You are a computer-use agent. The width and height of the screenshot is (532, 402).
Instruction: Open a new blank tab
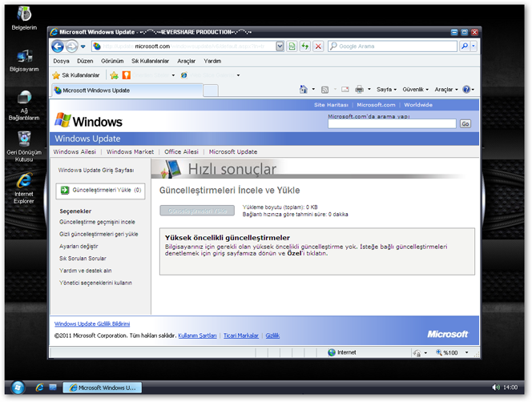point(211,91)
